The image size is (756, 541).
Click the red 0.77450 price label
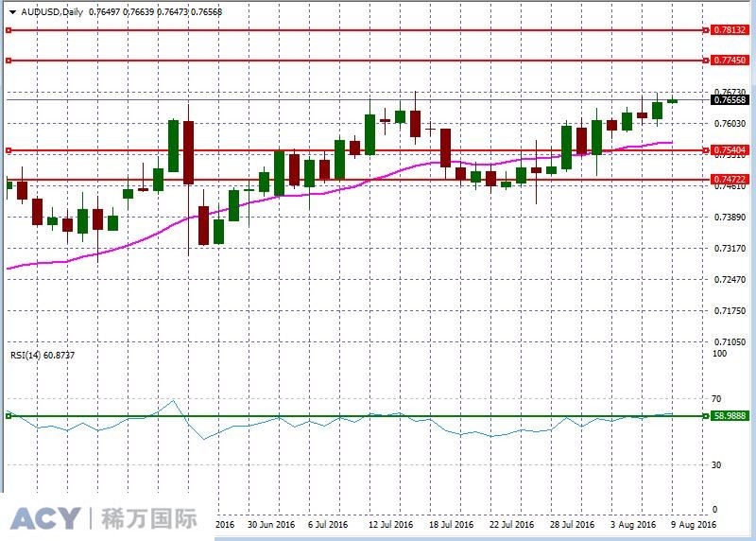(x=730, y=61)
